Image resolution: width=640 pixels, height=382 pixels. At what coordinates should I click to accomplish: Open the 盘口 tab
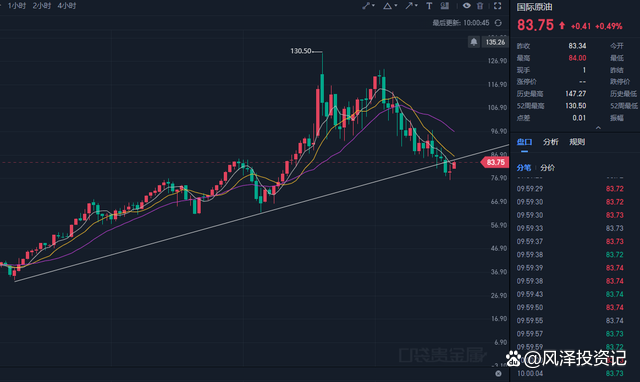524,142
